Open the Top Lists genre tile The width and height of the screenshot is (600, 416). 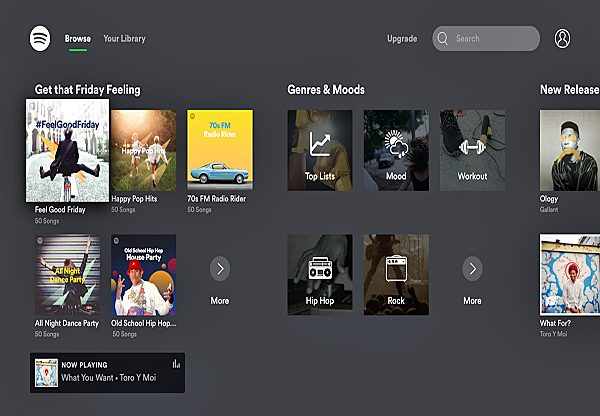click(320, 150)
